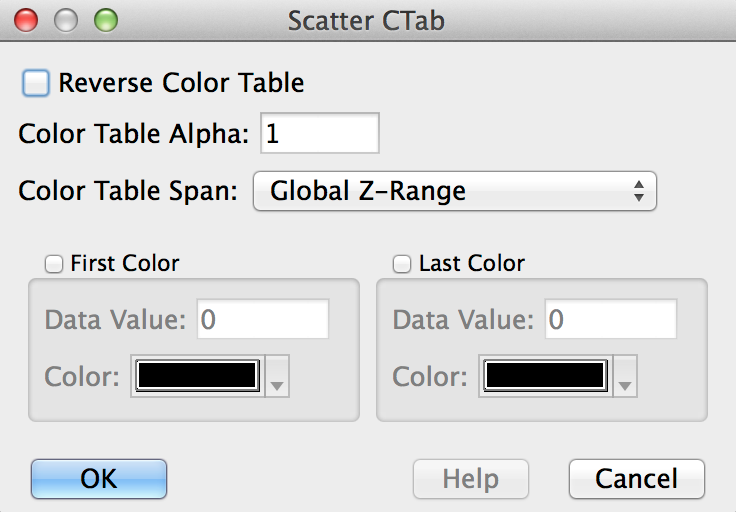Click the Color Table Span label

[x=128, y=191]
